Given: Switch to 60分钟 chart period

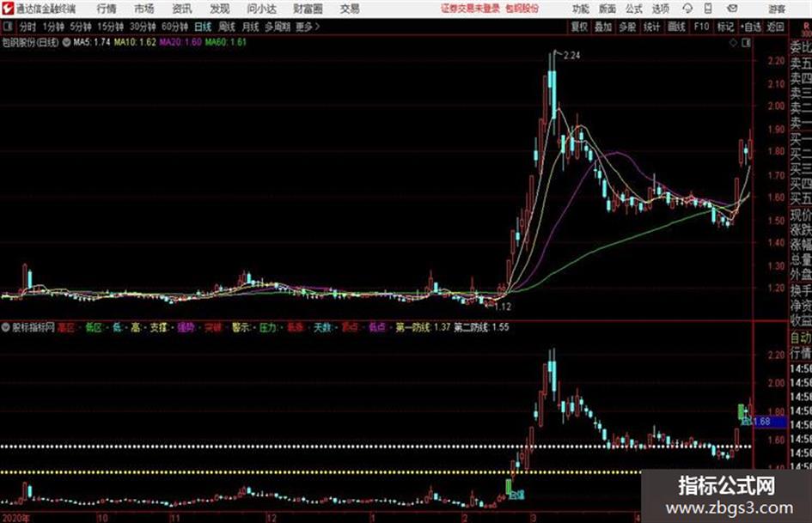Looking at the screenshot, I should [174, 27].
